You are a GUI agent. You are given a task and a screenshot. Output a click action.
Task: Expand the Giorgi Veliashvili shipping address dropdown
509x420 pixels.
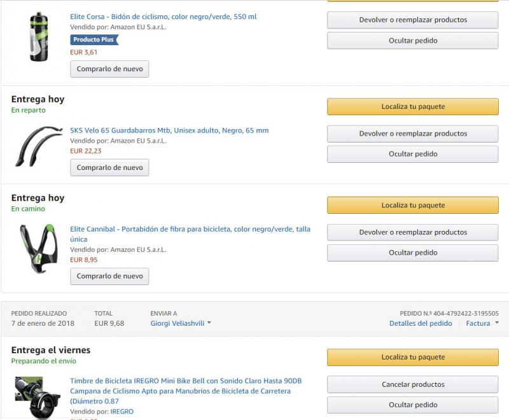[181, 323]
